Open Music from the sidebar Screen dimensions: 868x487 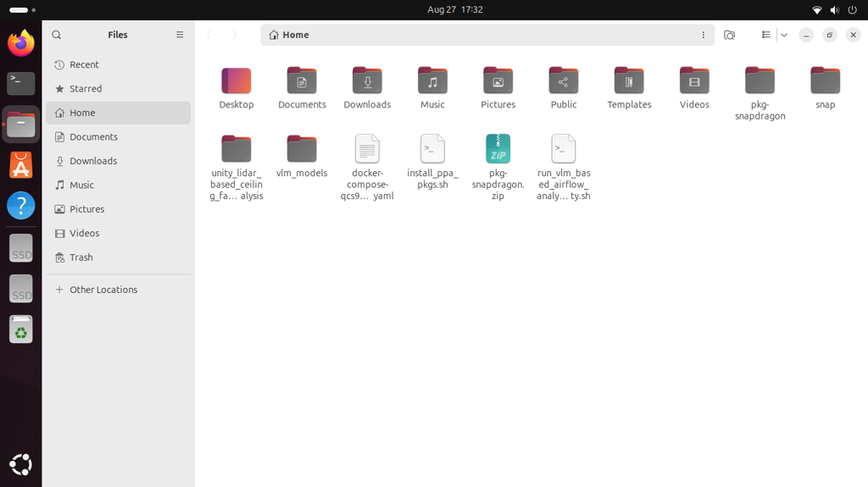(x=119, y=185)
